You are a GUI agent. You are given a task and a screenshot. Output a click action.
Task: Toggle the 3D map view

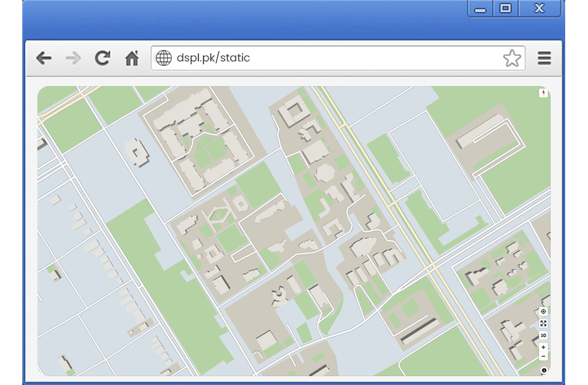[x=543, y=336]
